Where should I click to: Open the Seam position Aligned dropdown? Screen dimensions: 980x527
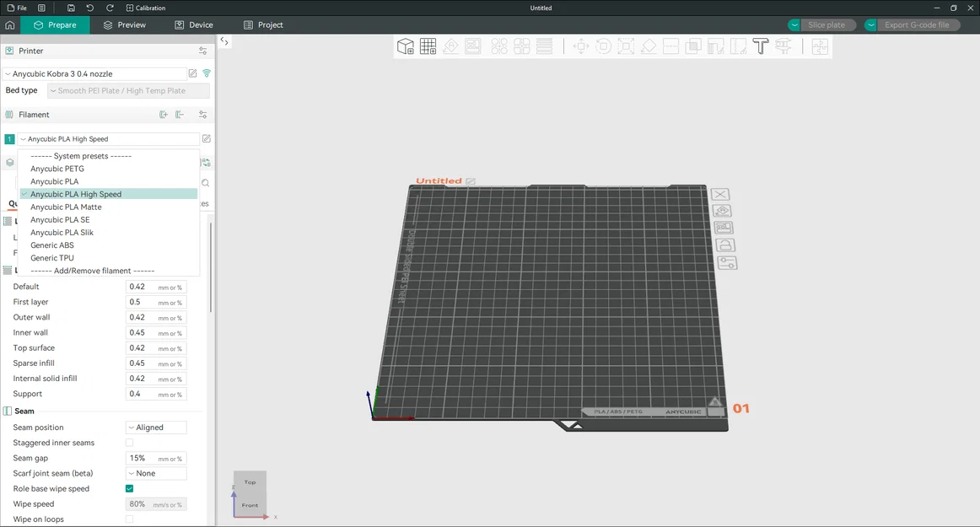pyautogui.click(x=156, y=428)
